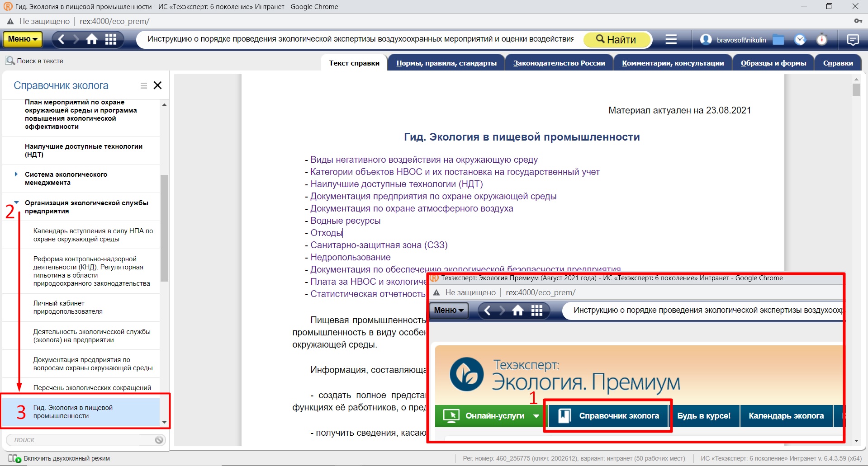
Task: Open the yellow Меню dropdown
Action: click(x=23, y=39)
